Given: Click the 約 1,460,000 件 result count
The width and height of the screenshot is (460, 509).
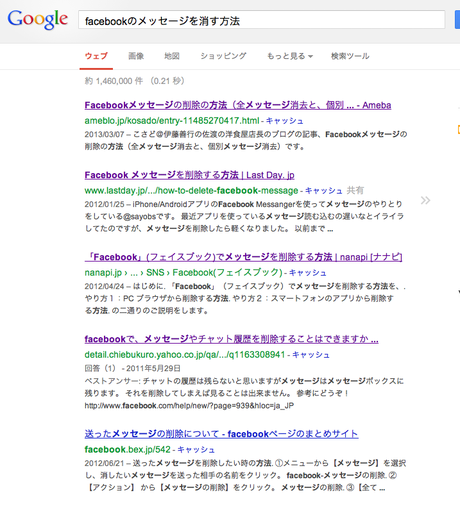Looking at the screenshot, I should [113, 81].
